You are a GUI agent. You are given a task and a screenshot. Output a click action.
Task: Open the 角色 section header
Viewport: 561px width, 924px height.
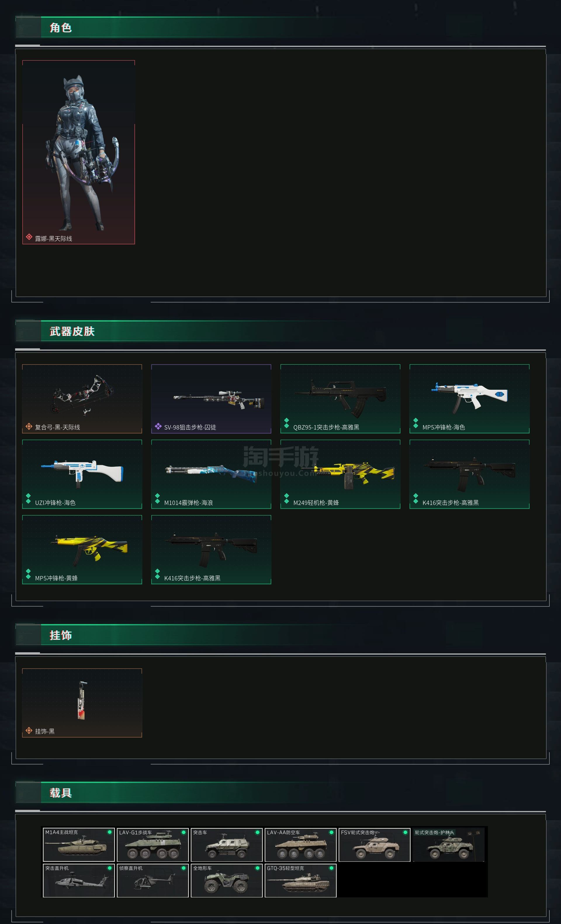coord(60,27)
